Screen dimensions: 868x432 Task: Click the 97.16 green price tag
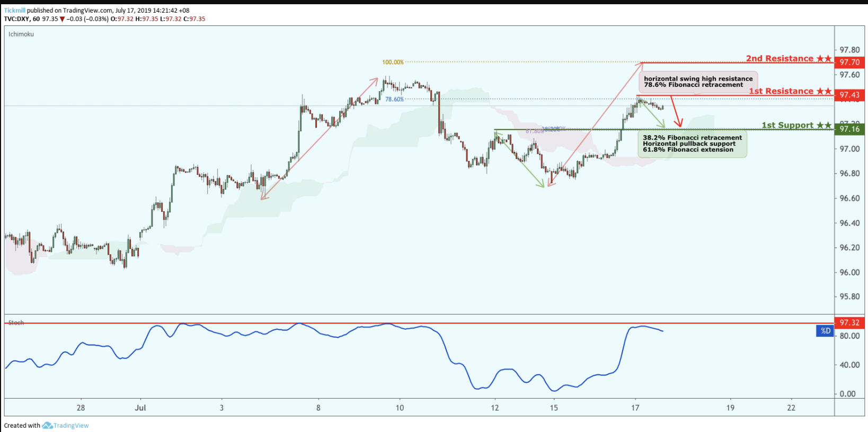coord(849,129)
